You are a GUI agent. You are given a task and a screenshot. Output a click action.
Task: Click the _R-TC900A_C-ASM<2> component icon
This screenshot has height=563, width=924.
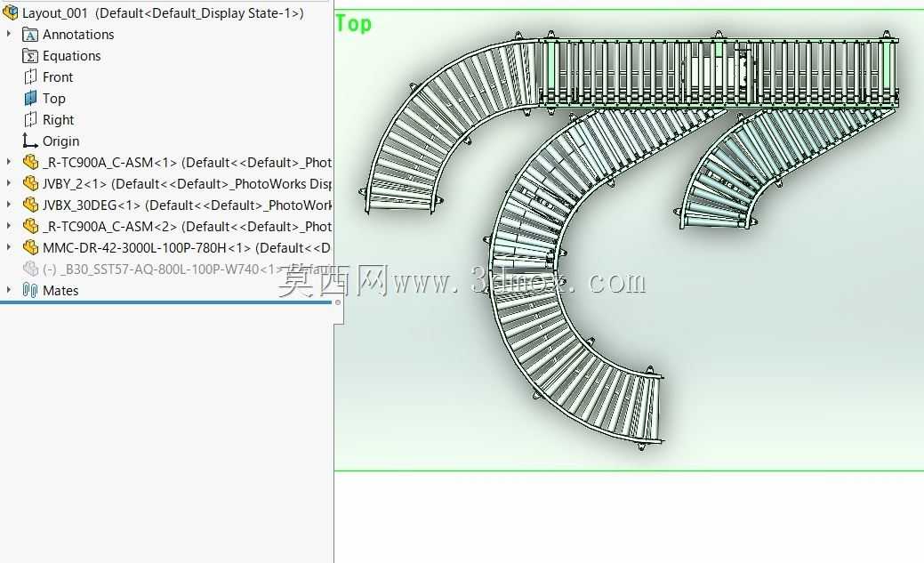tap(30, 226)
